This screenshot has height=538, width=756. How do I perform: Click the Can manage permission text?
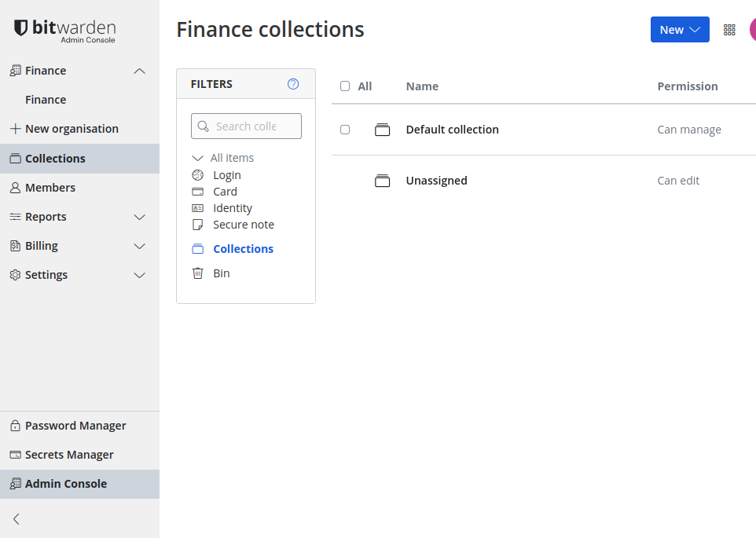pos(689,130)
